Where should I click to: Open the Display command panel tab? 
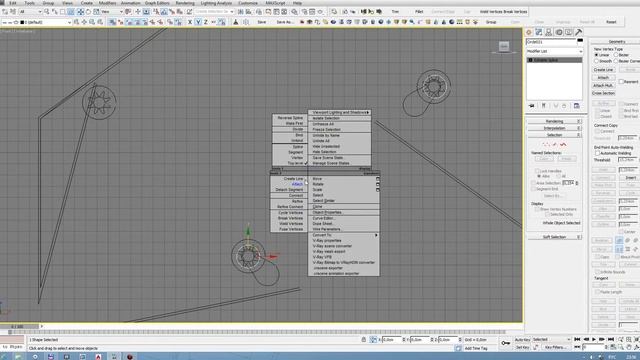pyautogui.click(x=569, y=32)
